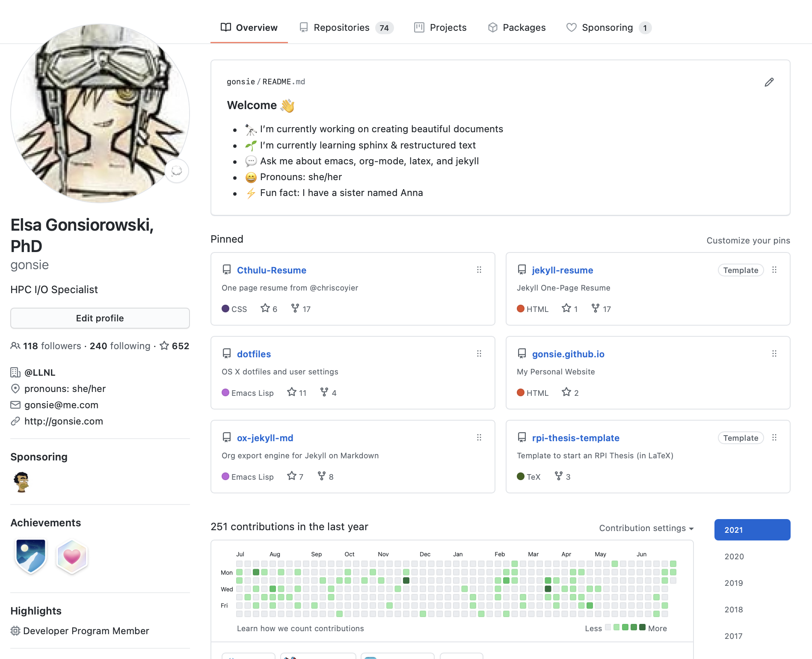
Task: Click the gonsie link in README path
Action: (x=240, y=81)
